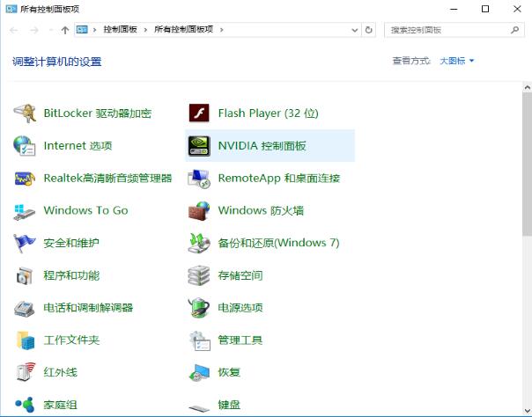Open NVIDIA 控制面板 text link
Viewport: 532px width, 417px height.
tap(262, 146)
